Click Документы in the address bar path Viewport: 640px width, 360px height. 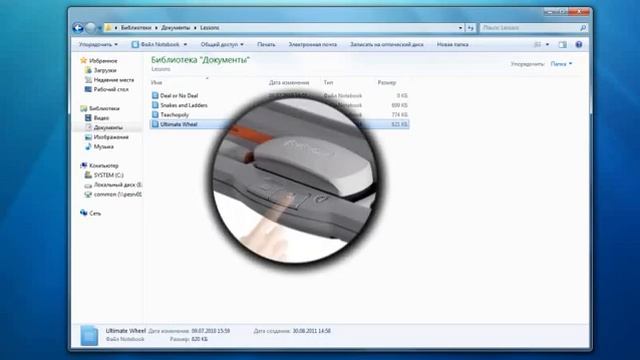(176, 28)
